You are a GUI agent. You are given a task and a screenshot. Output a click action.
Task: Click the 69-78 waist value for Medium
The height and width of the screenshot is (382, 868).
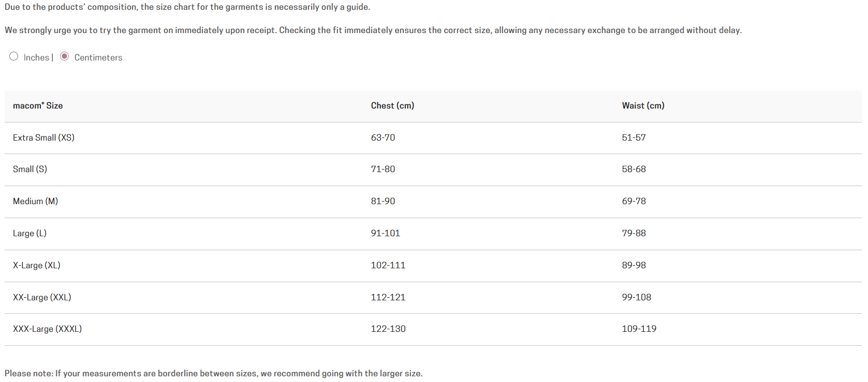634,201
